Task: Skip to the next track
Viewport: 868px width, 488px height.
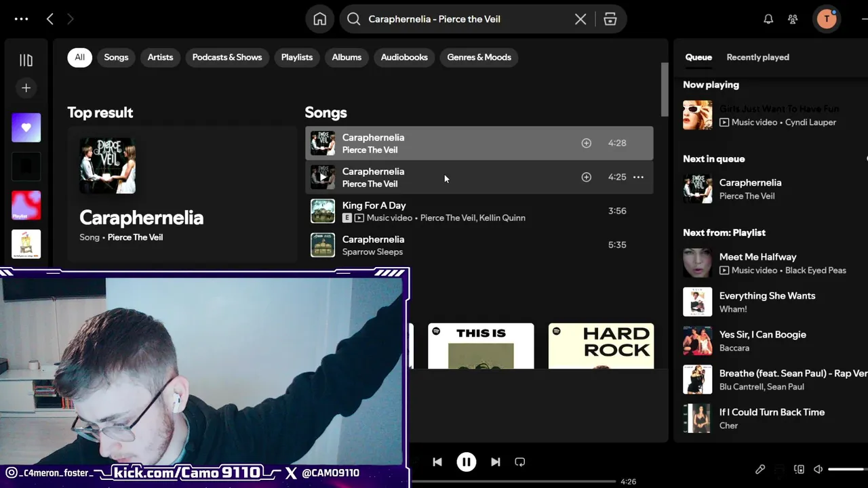Action: pos(495,462)
